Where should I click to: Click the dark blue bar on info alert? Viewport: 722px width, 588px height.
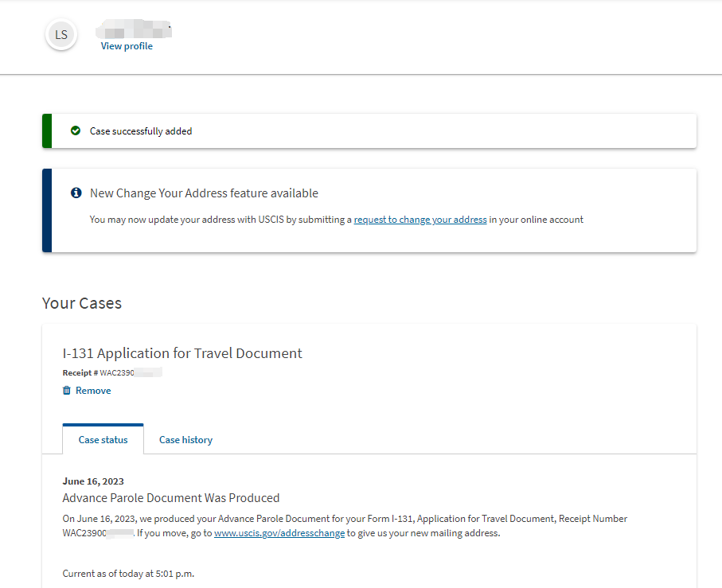pyautogui.click(x=47, y=210)
